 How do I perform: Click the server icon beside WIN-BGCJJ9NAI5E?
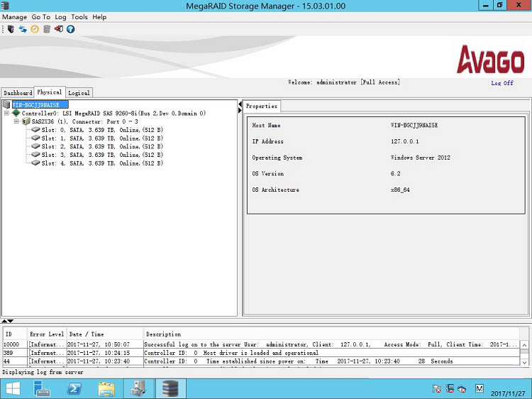click(6, 104)
